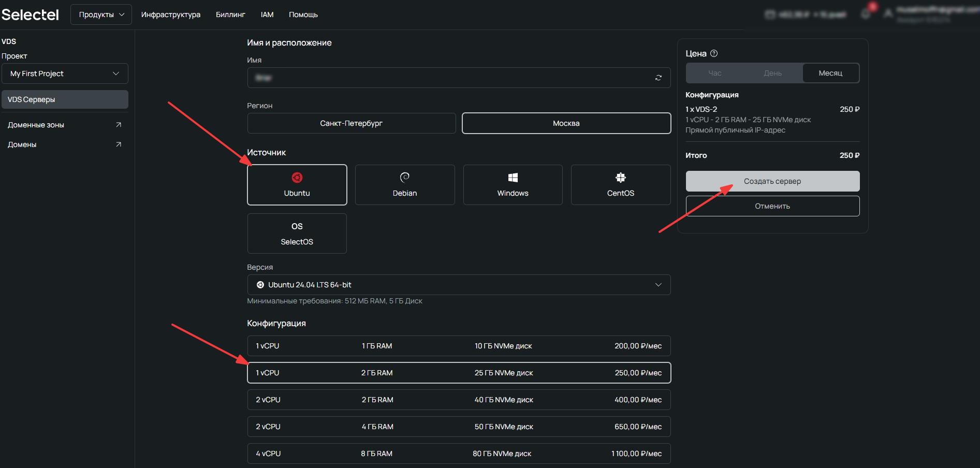
Task: Show price per Час
Action: tap(715, 73)
